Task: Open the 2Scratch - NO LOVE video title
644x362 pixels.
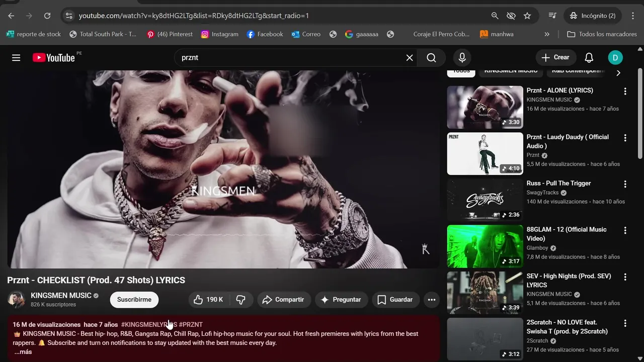Action: coord(567,327)
